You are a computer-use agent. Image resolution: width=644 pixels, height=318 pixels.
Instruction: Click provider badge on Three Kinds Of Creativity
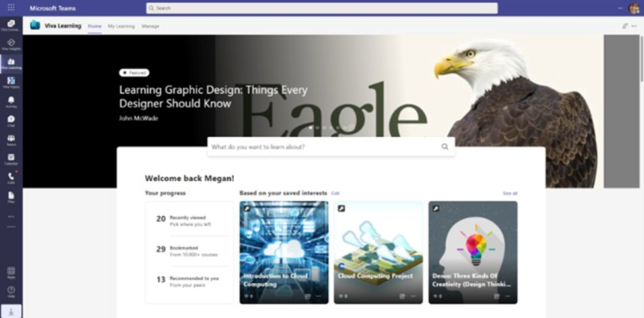coord(436,208)
